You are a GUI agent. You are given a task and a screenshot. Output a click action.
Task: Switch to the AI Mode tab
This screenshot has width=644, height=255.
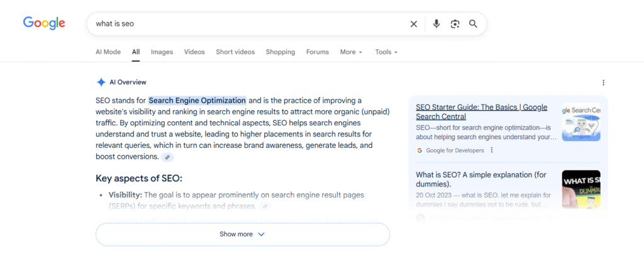(x=108, y=52)
